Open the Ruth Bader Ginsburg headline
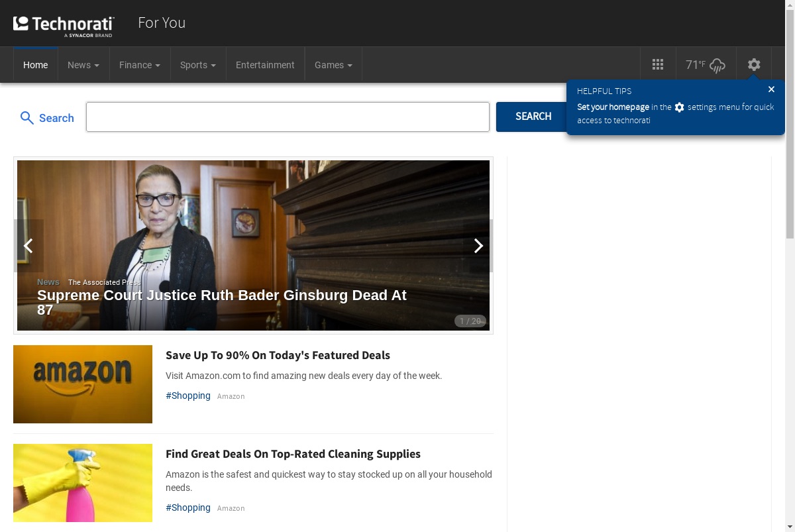Screen dimensions: 795x532 pyautogui.click(x=222, y=302)
